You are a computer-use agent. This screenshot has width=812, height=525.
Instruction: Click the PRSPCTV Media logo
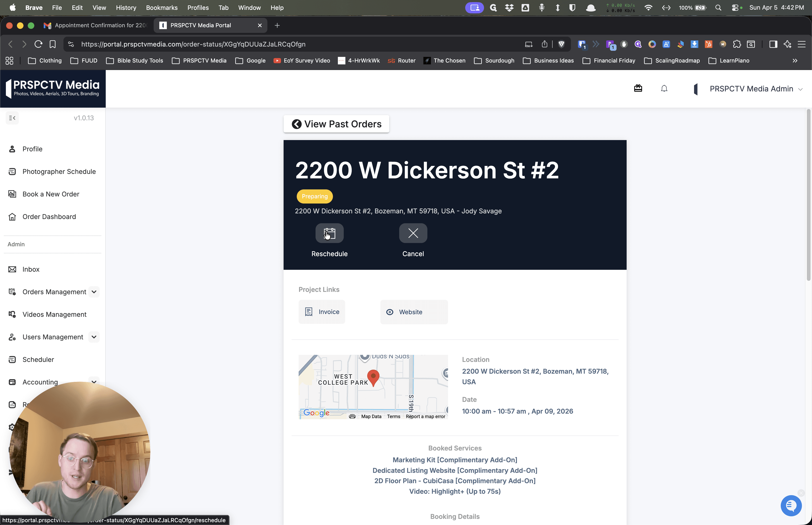click(x=53, y=89)
